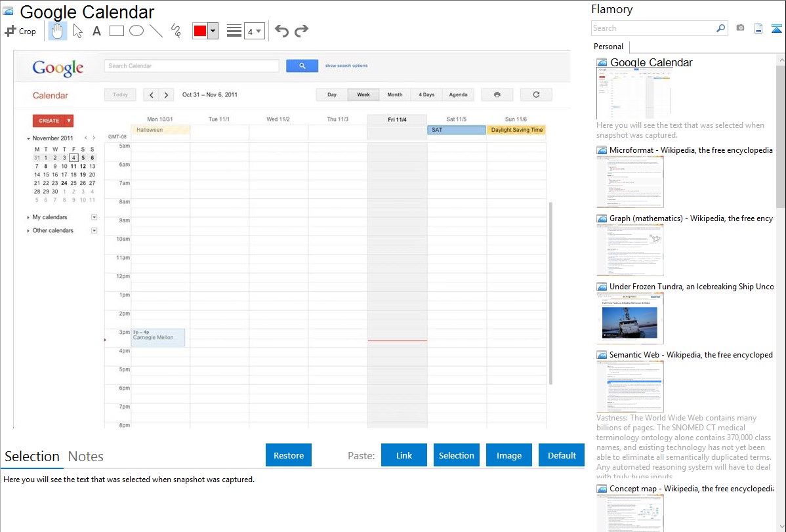This screenshot has height=532, width=786.
Task: Open the Concept map snapshot title
Action: click(692, 489)
